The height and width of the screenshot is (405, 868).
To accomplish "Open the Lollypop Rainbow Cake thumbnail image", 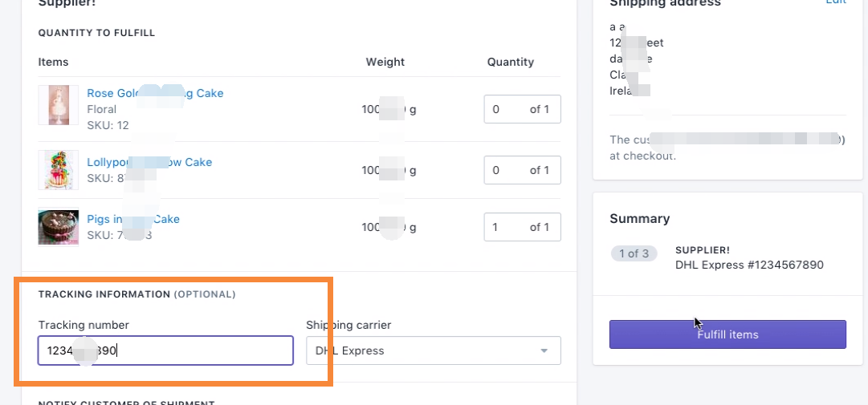I will tap(58, 170).
